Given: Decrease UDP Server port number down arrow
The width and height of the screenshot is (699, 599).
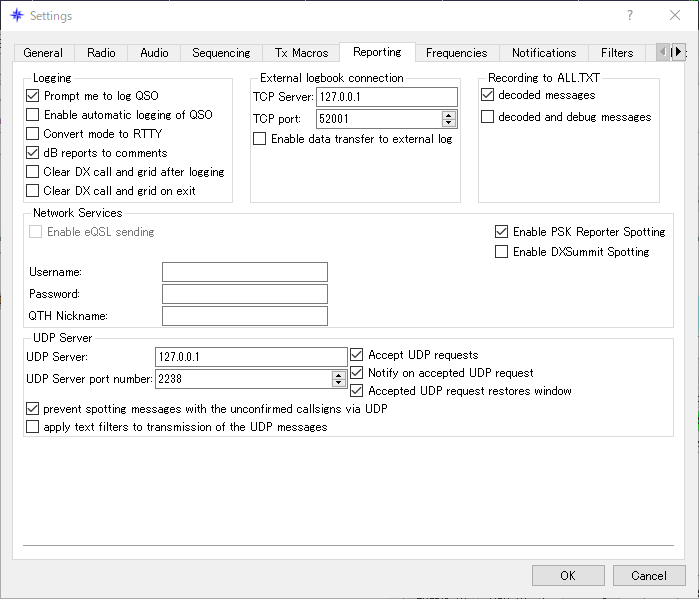Looking at the screenshot, I should point(339,383).
